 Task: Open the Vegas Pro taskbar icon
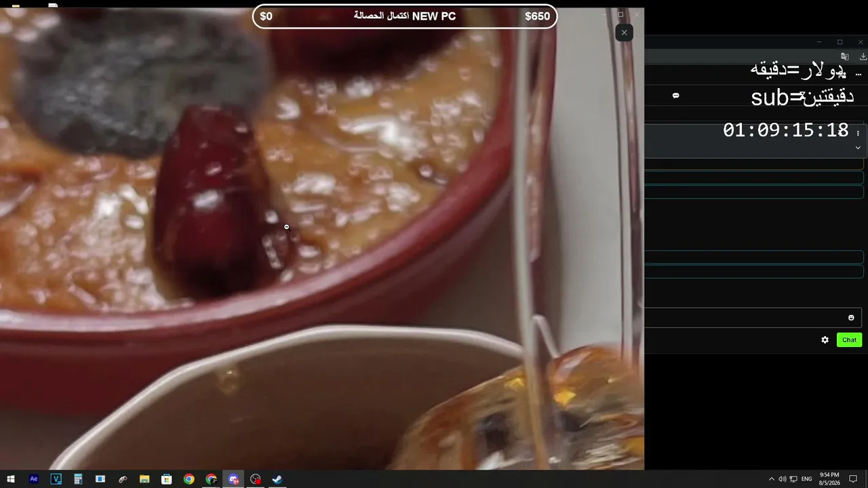[x=56, y=479]
